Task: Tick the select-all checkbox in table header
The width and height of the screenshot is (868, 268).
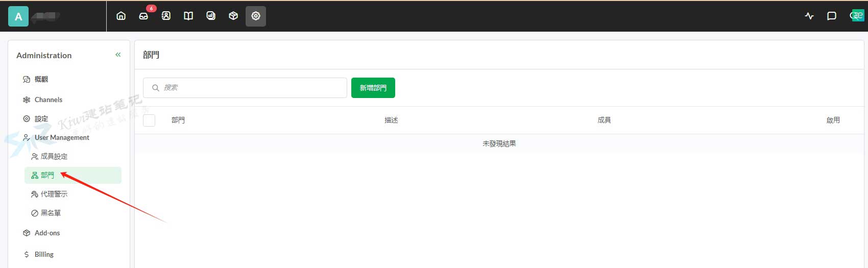Action: [x=149, y=120]
